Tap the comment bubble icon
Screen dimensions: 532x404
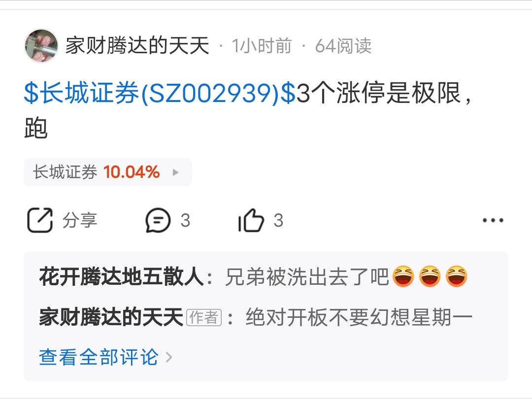[x=158, y=220]
